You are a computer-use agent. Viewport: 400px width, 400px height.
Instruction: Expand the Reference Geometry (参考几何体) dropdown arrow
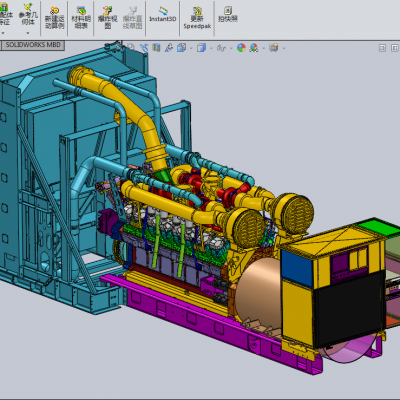coord(28,33)
